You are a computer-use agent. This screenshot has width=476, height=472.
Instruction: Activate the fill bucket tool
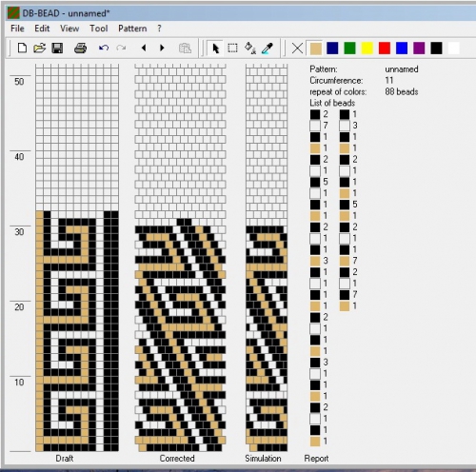(250, 49)
